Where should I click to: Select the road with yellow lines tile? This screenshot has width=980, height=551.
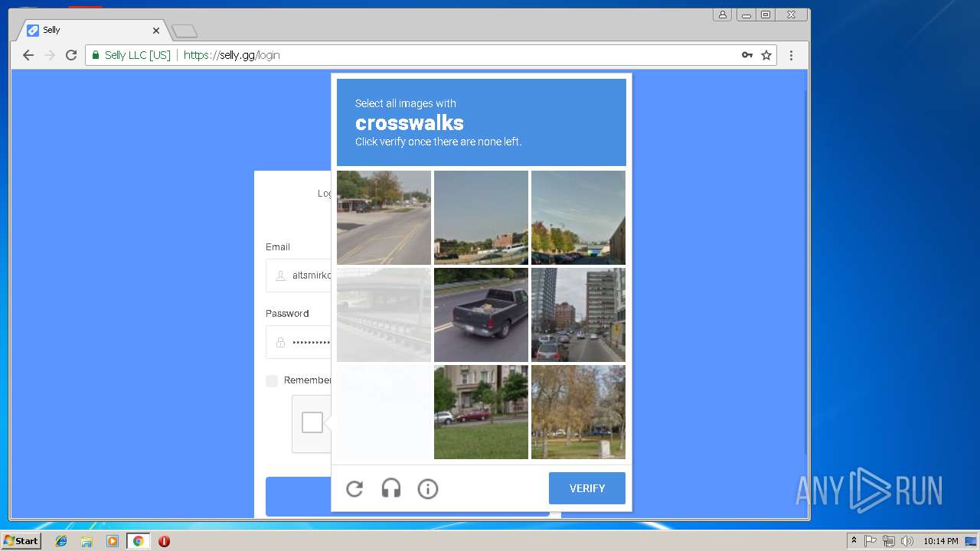point(384,217)
